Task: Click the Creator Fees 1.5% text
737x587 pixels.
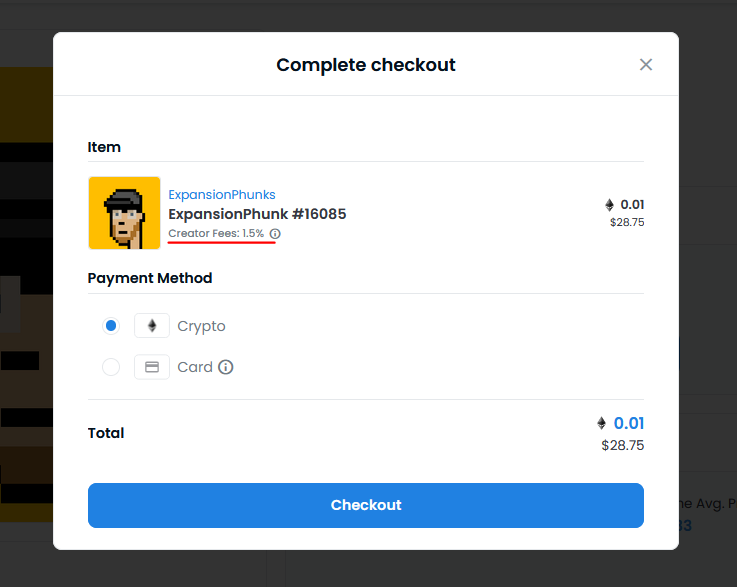Action: point(216,234)
